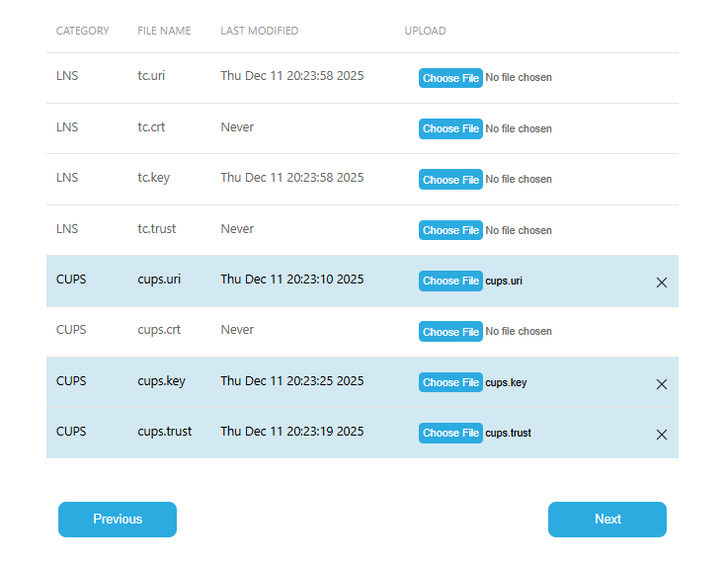The image size is (728, 563).
Task: Select a file for cups.crt
Action: (450, 332)
